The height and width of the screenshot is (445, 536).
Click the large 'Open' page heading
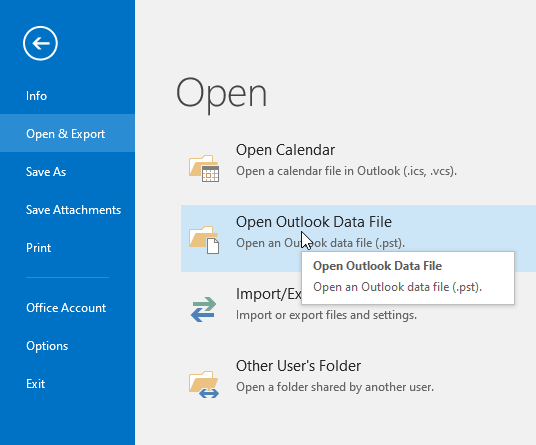221,95
